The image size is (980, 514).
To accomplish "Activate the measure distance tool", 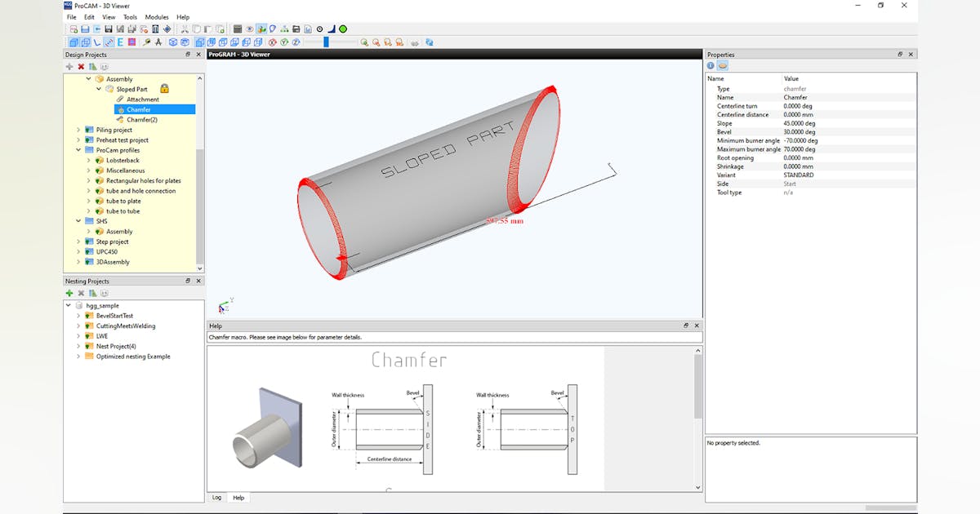I will (x=109, y=42).
